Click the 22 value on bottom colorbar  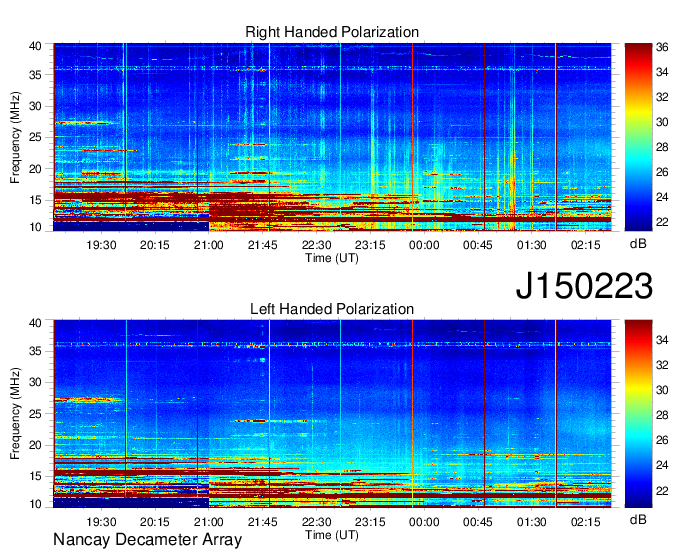[662, 490]
